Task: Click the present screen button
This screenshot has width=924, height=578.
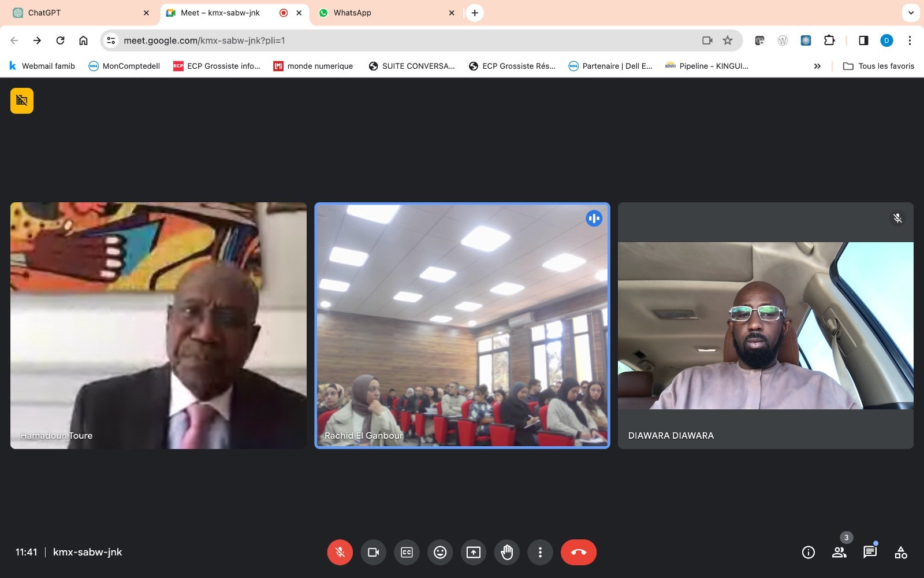Action: [474, 552]
